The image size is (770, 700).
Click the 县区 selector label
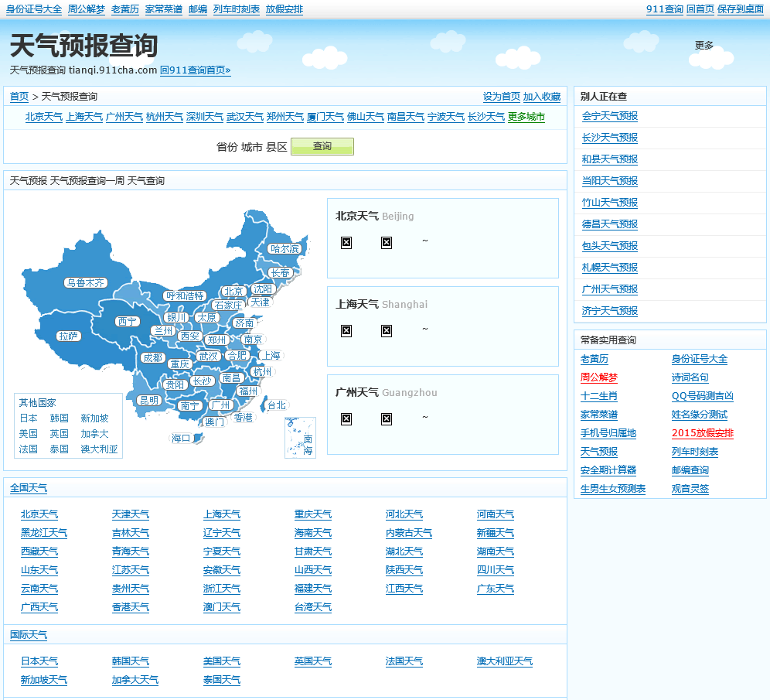(x=277, y=147)
